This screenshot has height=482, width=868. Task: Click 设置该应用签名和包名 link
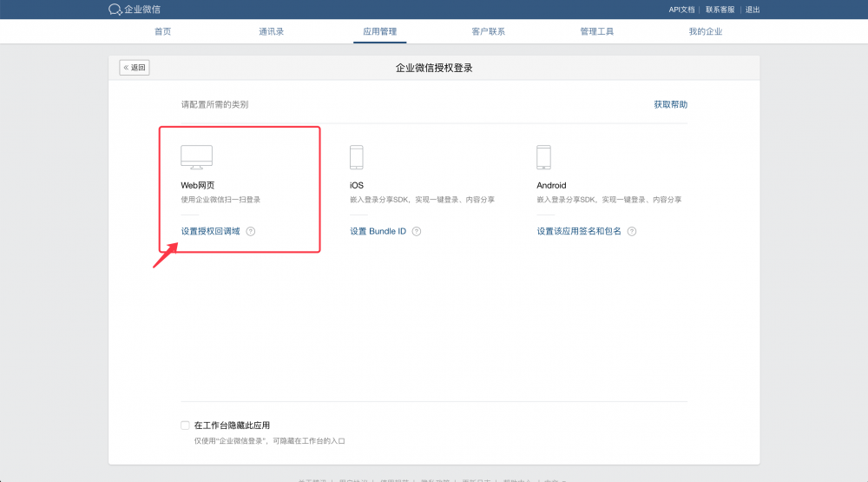coord(579,232)
